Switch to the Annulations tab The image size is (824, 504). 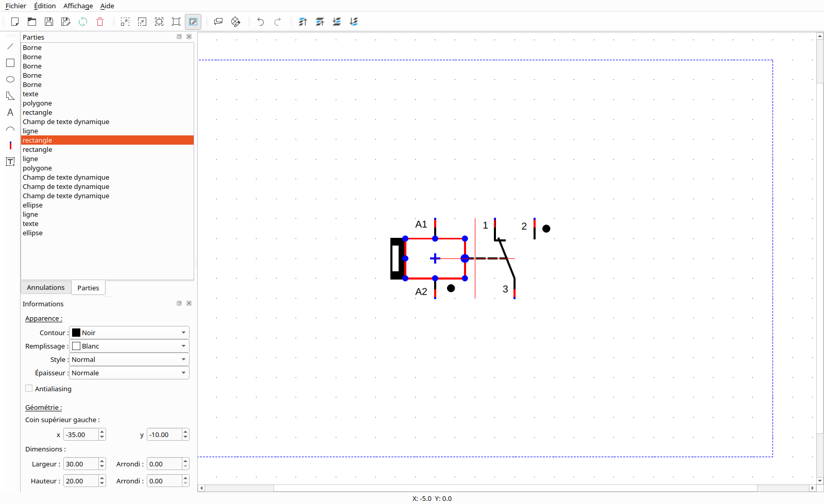[46, 287]
